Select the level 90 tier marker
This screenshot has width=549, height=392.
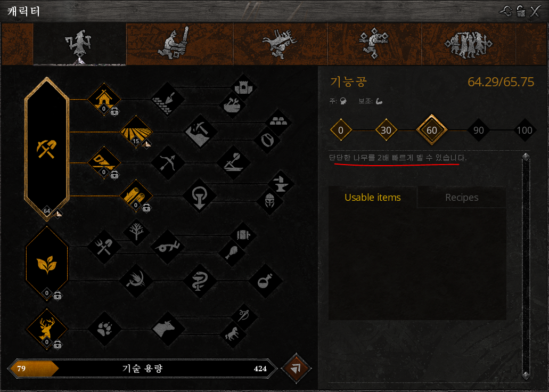pos(478,130)
